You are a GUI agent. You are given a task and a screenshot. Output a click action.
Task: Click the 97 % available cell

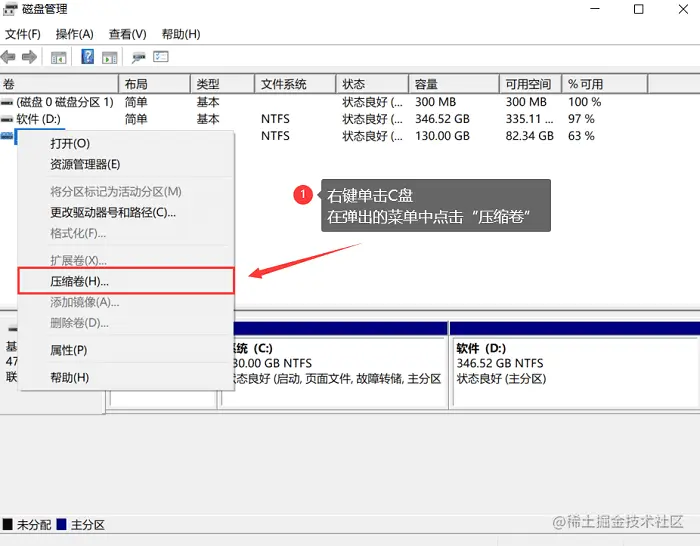(x=581, y=119)
